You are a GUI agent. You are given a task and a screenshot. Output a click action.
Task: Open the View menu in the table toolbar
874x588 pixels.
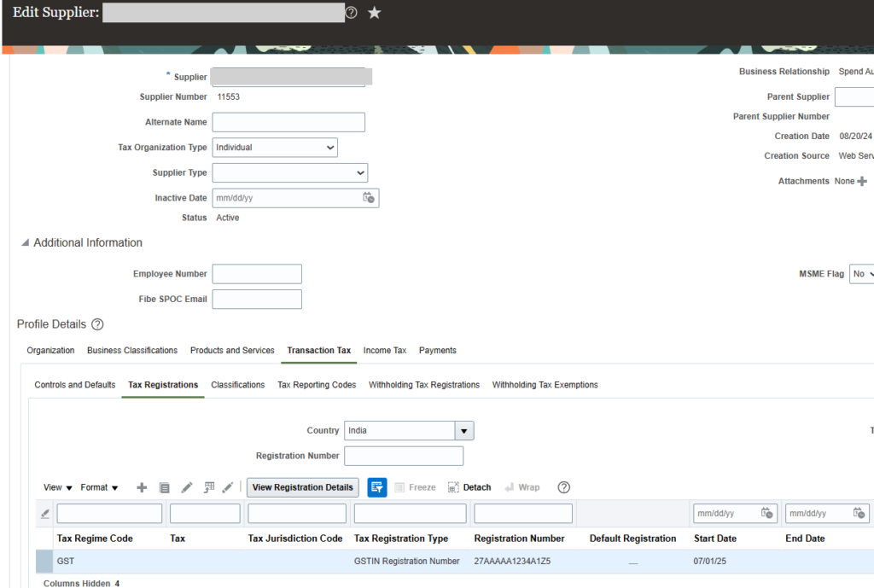[58, 487]
